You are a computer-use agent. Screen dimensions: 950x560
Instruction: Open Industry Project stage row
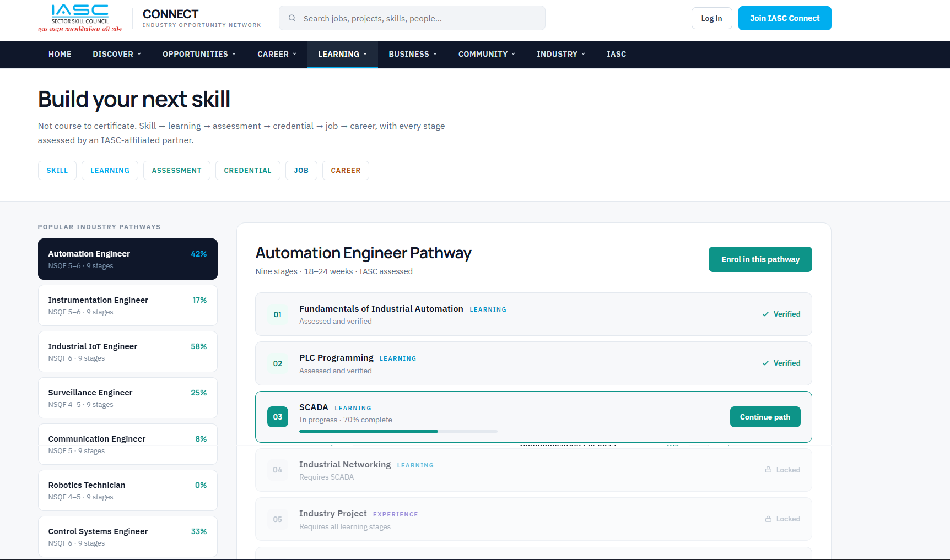(533, 519)
